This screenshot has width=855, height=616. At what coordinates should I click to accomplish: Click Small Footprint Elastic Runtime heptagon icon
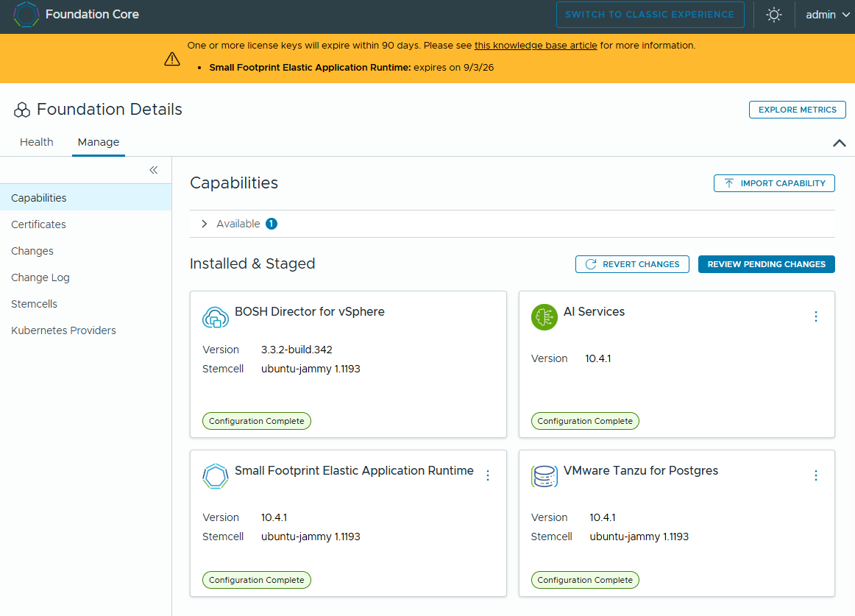tap(216, 475)
